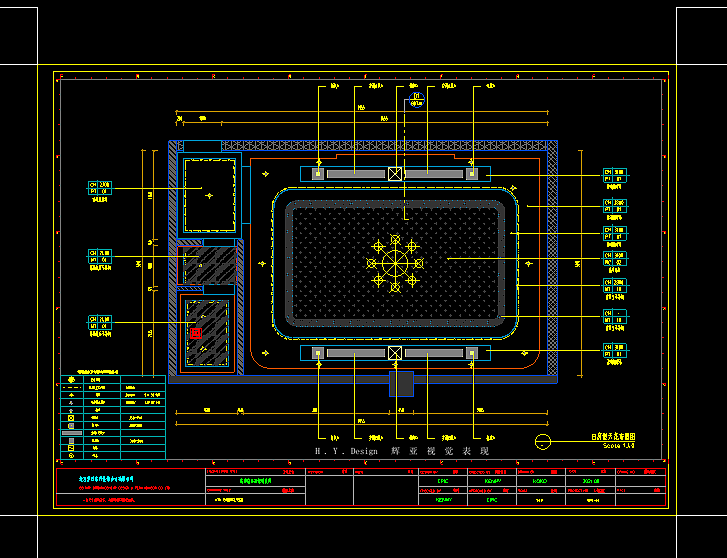Viewport: 727px width, 558px height.
Task: Click the bottommost cyan tag box on the right
Action: pos(615,351)
